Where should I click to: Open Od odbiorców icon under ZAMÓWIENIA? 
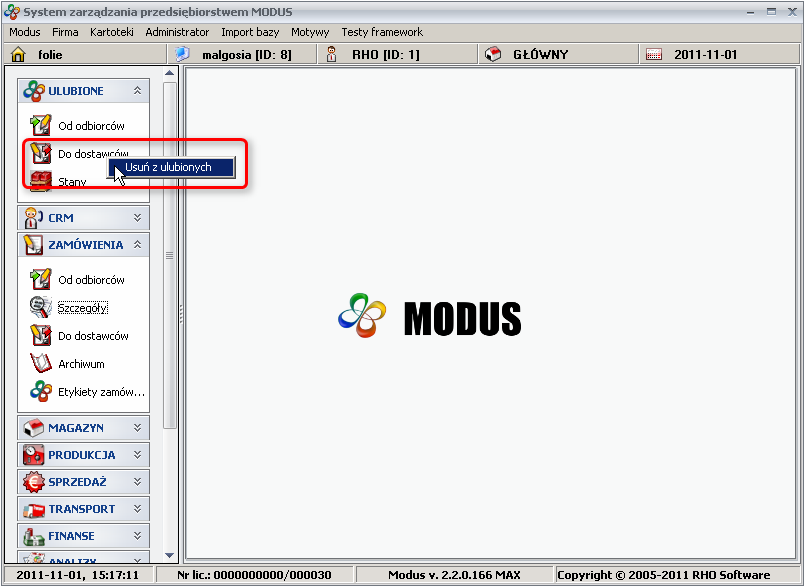[x=40, y=279]
